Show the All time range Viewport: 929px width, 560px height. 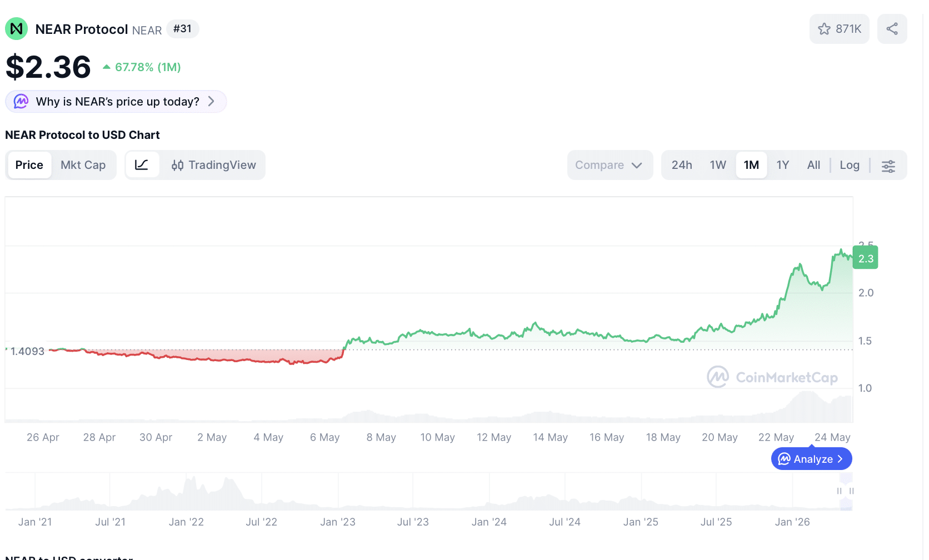point(813,165)
